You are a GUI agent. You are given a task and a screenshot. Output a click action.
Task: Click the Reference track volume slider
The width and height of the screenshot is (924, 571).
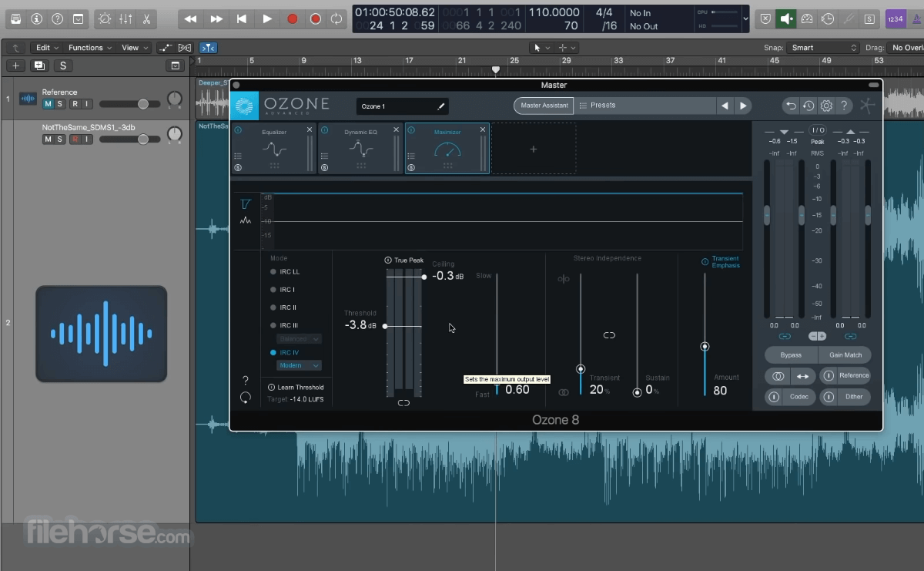point(143,104)
